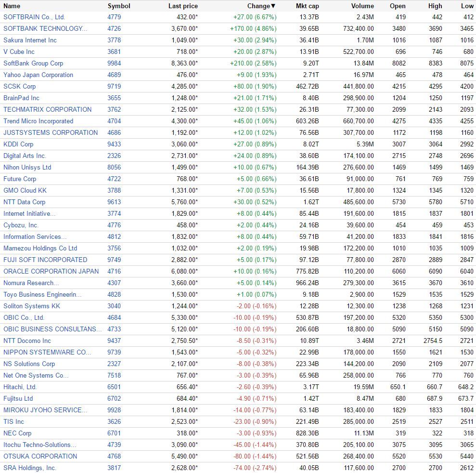
Task: Open Digital Arts Inc. link
Action: 25,156
